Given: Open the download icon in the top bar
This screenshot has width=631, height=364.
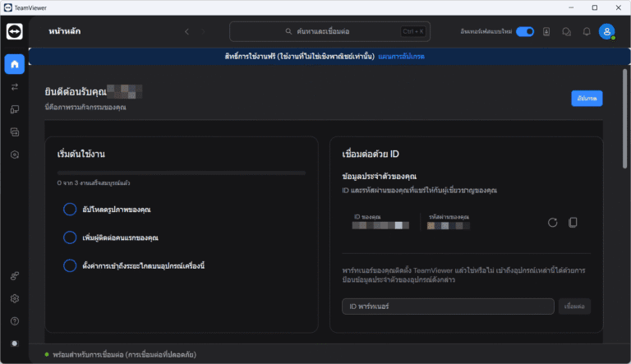Looking at the screenshot, I should click(x=546, y=31).
